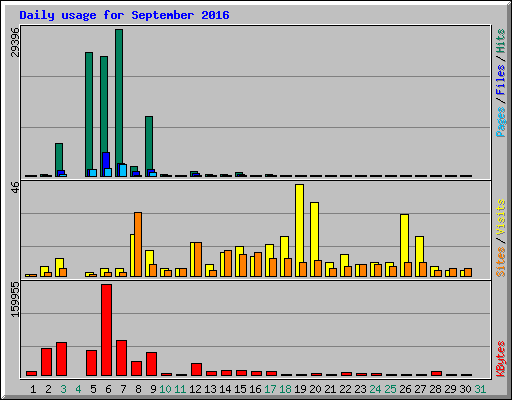Image resolution: width=512 pixels, height=400 pixels.
Task: Click the red KBytes bar for day 3
Action: pos(62,359)
